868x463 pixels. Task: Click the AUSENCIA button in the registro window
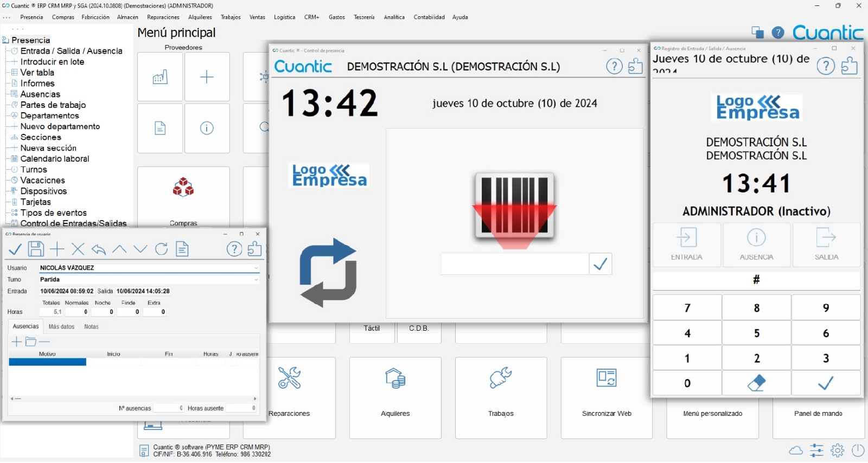pyautogui.click(x=756, y=245)
